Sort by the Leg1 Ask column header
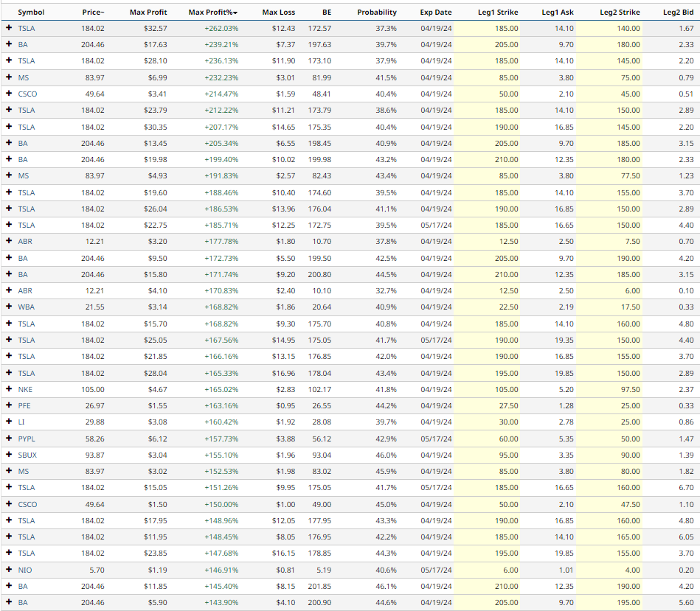Image resolution: width=700 pixels, height=611 pixels. [x=558, y=12]
